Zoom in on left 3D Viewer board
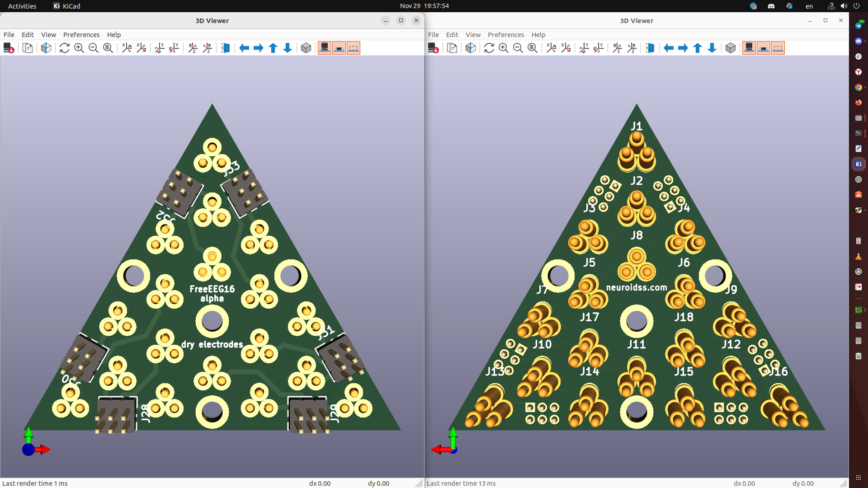Viewport: 868px width, 488px height. [x=79, y=48]
